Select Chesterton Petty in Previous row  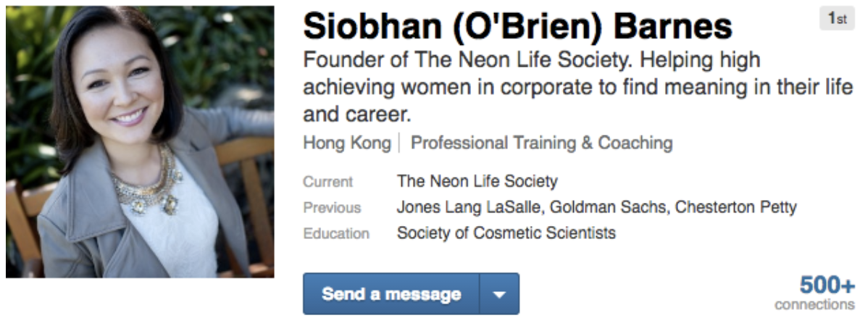click(735, 208)
